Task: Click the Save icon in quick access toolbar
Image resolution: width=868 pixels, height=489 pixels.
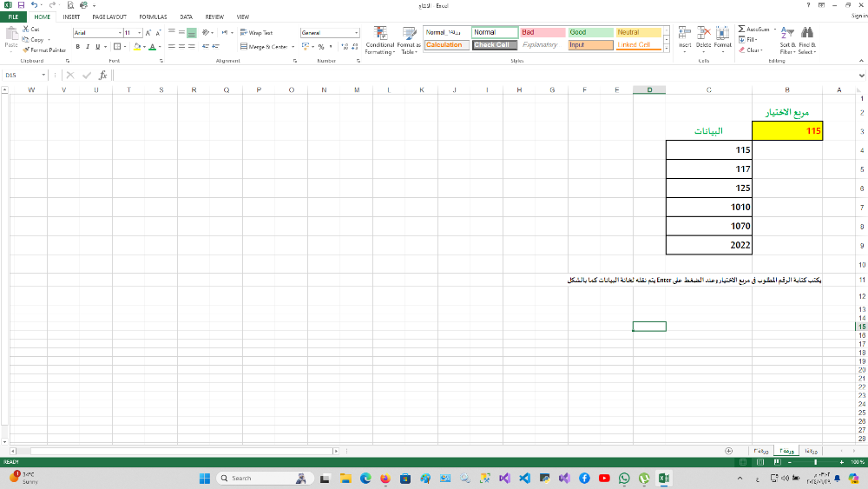Action: tap(20, 5)
